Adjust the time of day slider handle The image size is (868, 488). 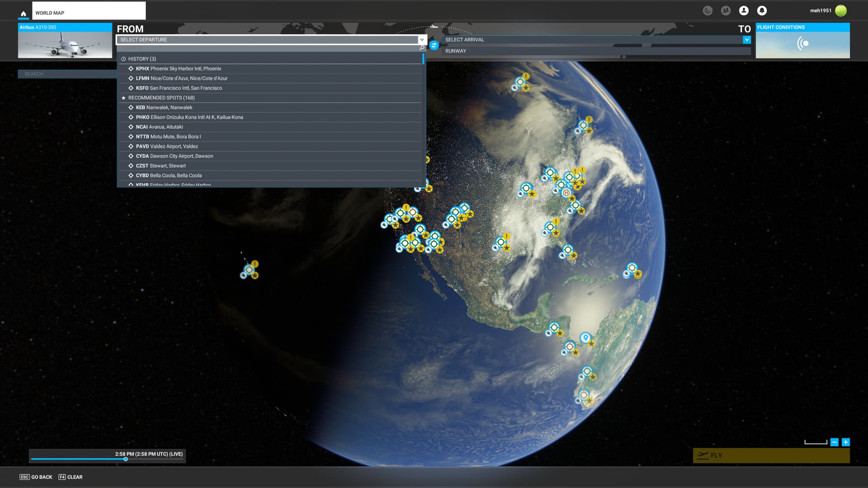[126, 459]
